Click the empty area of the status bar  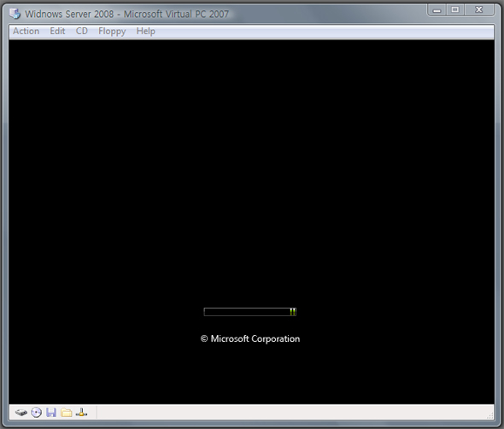[291, 412]
